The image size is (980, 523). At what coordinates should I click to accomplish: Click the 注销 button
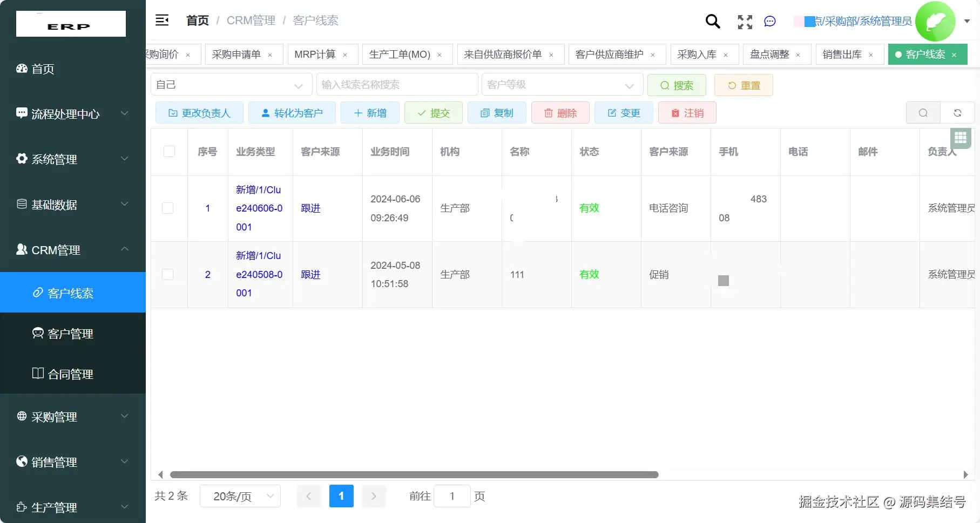(x=687, y=113)
